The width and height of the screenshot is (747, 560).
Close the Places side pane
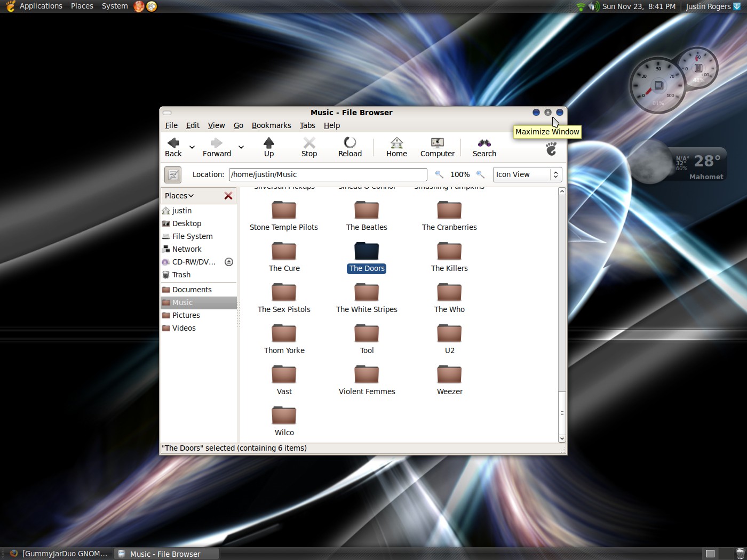click(x=228, y=196)
